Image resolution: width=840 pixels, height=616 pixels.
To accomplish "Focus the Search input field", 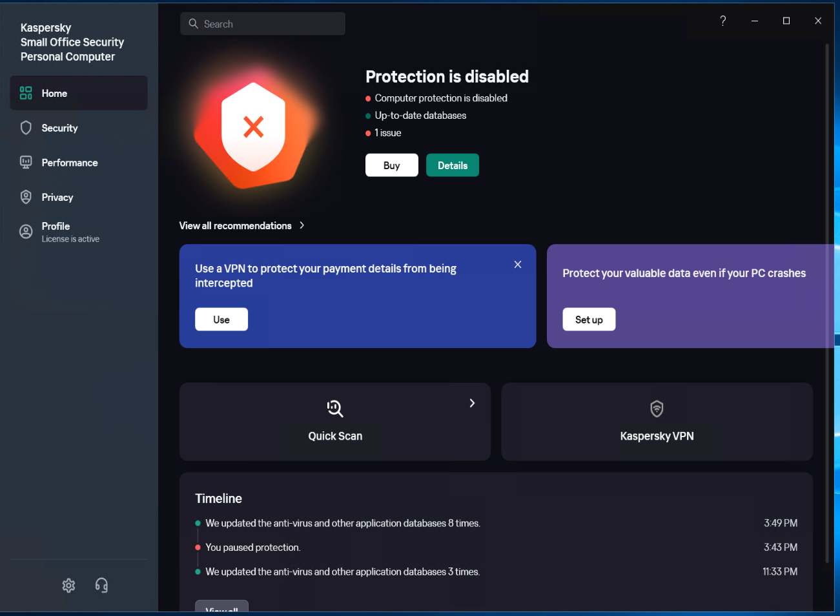I will 263,24.
